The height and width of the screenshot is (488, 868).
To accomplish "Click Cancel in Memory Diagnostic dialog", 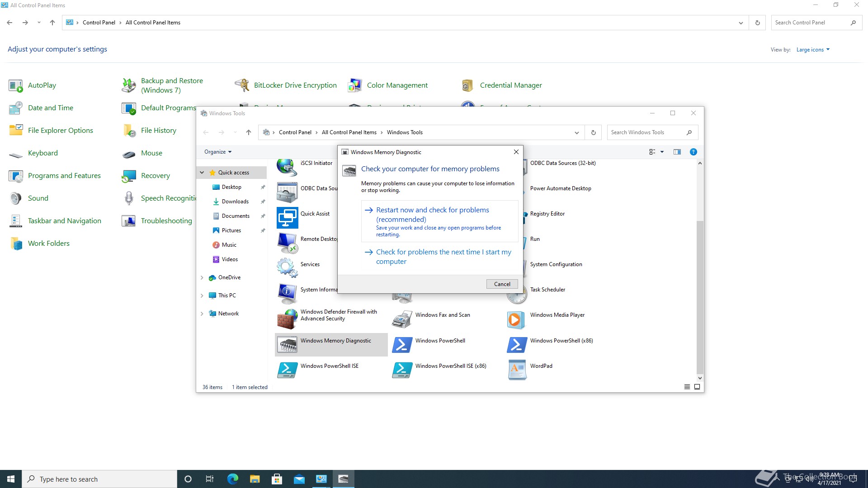I will click(x=502, y=284).
